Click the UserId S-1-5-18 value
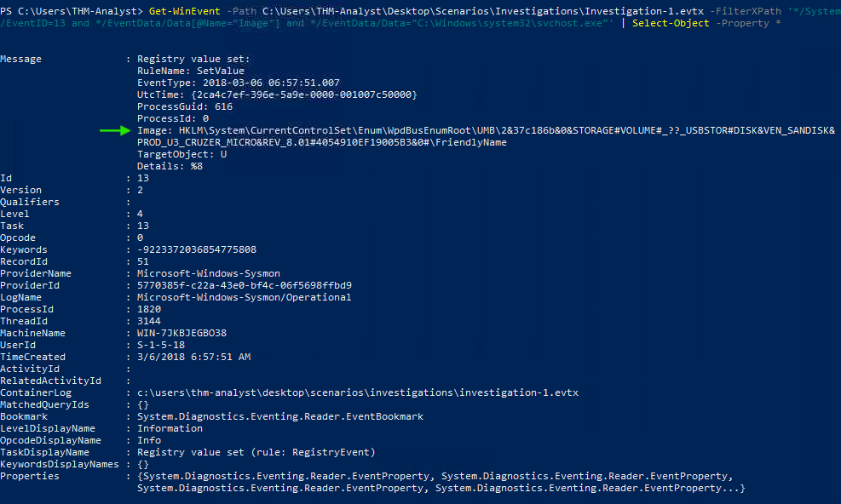This screenshot has height=504, width=841. [x=161, y=345]
